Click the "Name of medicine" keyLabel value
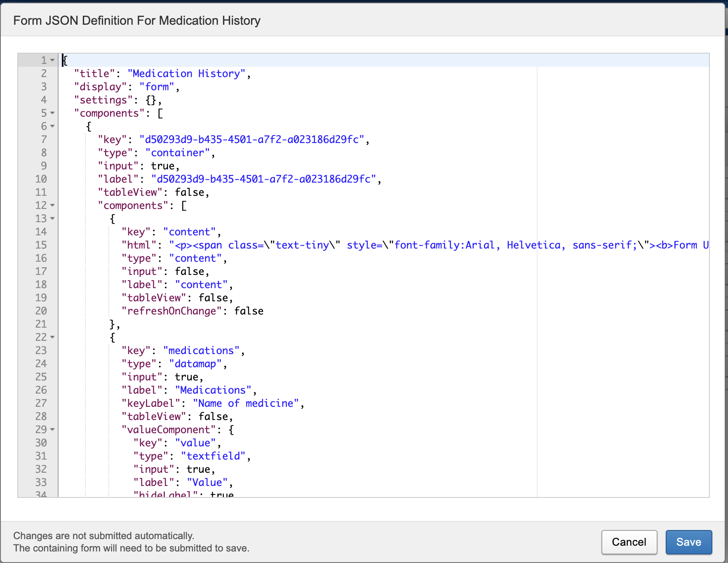Screen dimensions: 728x563 click(246, 403)
